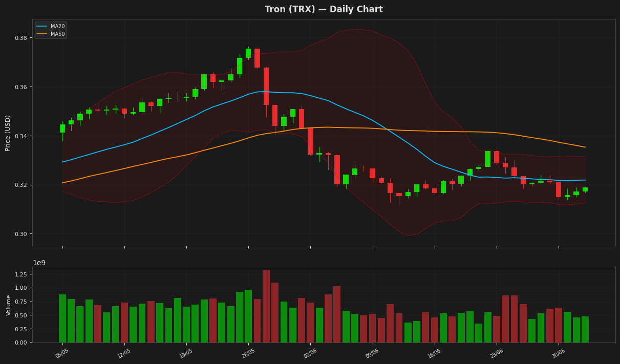
Task: Click the 0.75 volume axis label
Action: (23, 302)
